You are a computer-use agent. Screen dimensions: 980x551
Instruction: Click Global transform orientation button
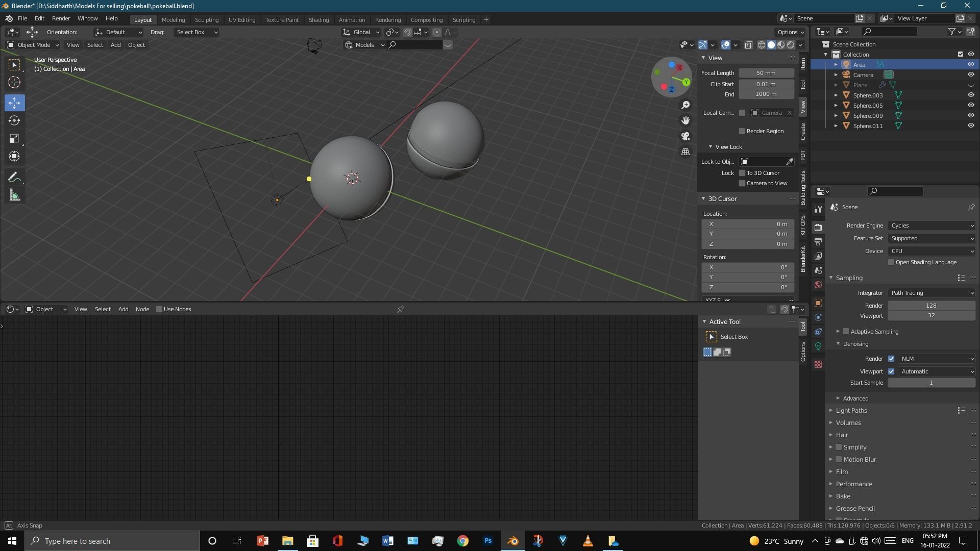tap(361, 32)
